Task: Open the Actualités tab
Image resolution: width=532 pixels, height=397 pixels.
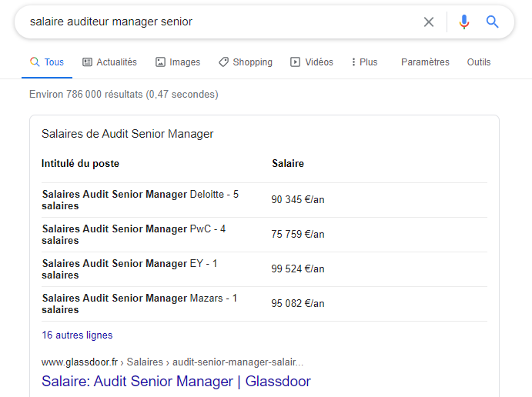Action: 109,62
